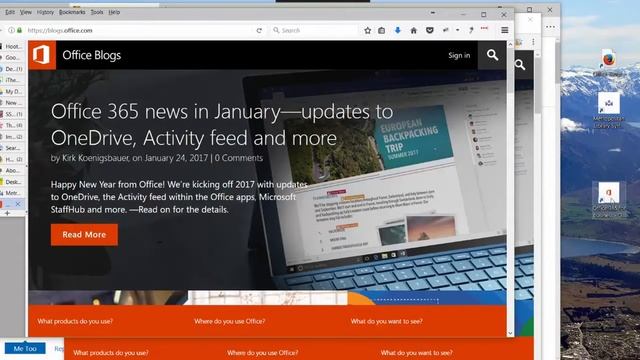Click the Office Blogs title text

point(91,55)
